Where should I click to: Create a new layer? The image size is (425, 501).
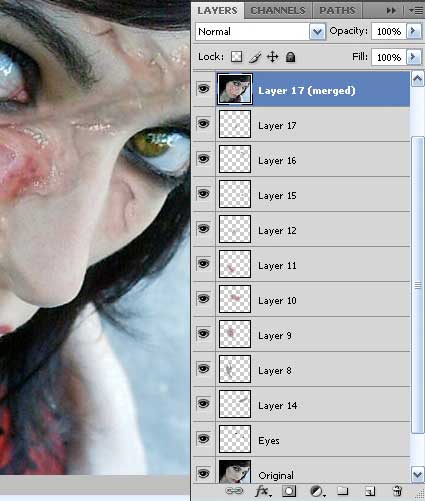tap(369, 491)
